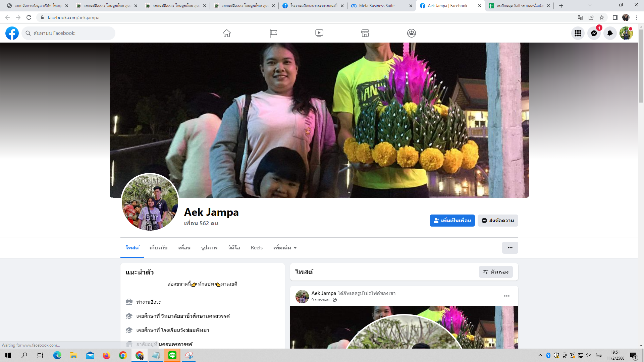Open Messenger chat icon
Image resolution: width=644 pixels, height=362 pixels.
coord(594,33)
